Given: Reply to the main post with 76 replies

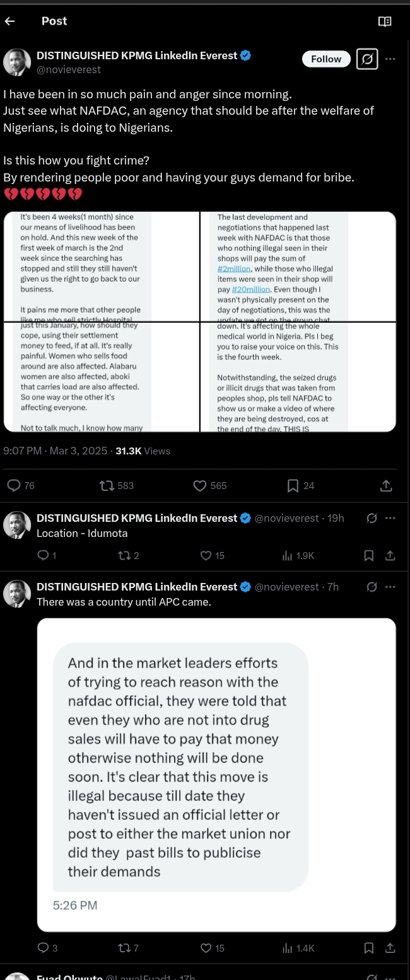Looking at the screenshot, I should 14,485.
